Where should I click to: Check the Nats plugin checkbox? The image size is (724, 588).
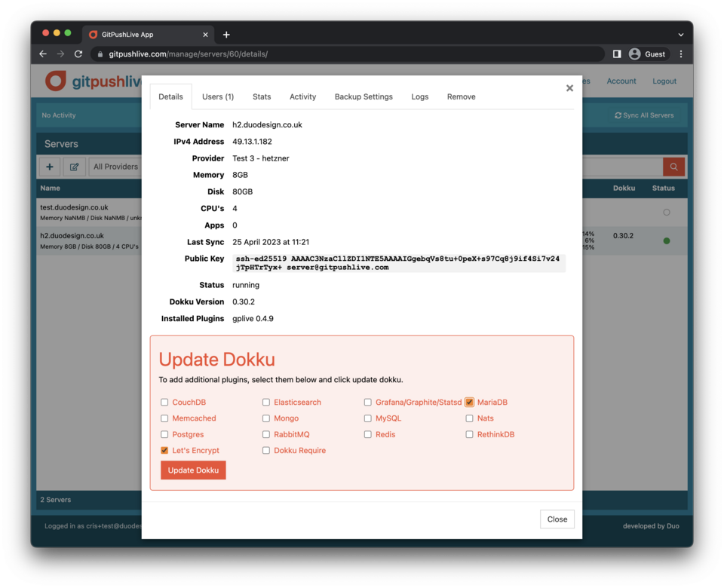click(469, 418)
